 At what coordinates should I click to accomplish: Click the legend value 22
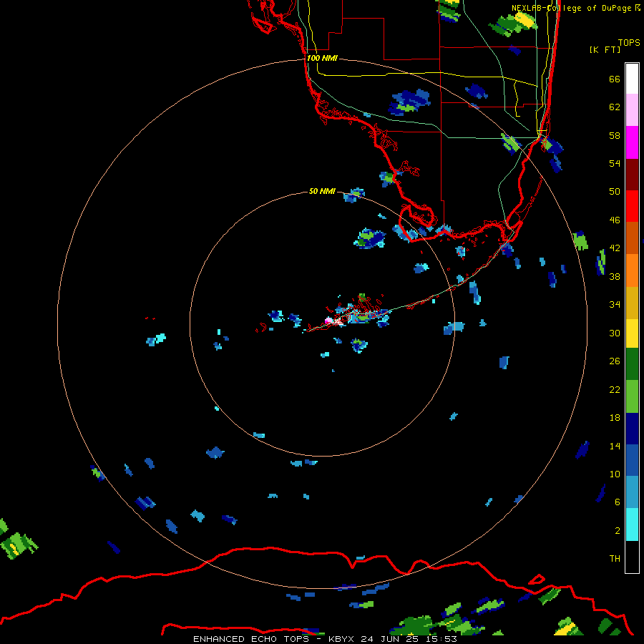(x=615, y=390)
